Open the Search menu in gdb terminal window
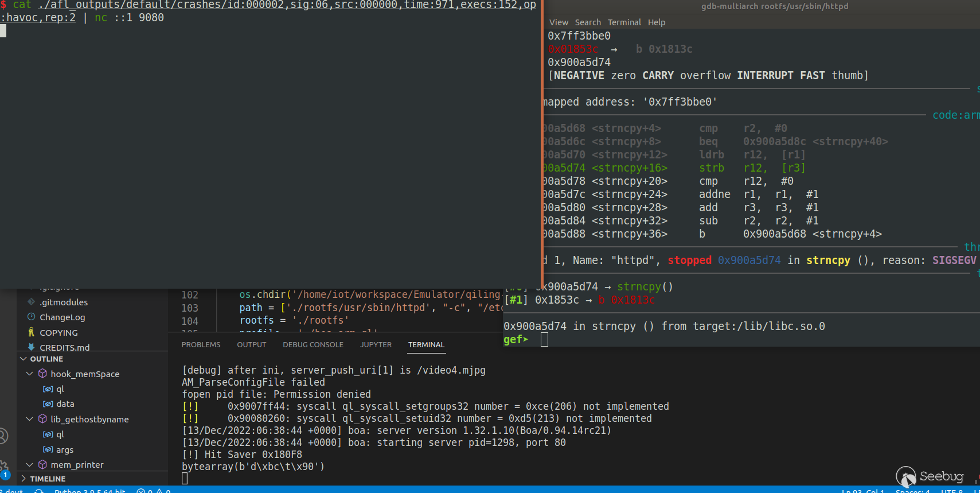Image resolution: width=980 pixels, height=493 pixels. click(588, 22)
